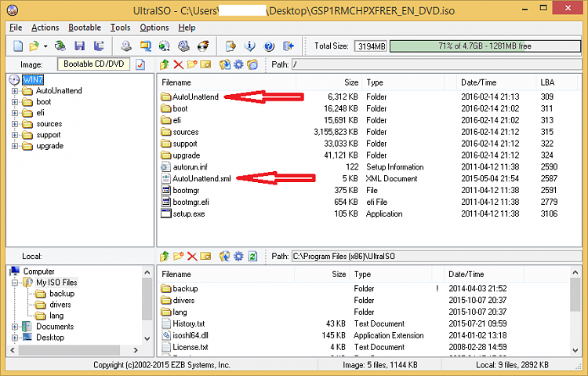Image resolution: width=588 pixels, height=376 pixels.
Task: Open the Options menu
Action: 154,27
